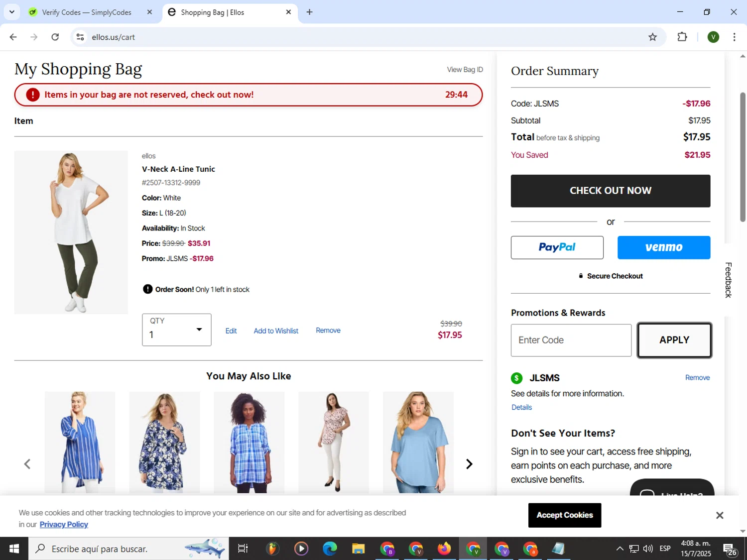Click the address bar URL ellos.us/cart
The width and height of the screenshot is (747, 560).
click(113, 37)
